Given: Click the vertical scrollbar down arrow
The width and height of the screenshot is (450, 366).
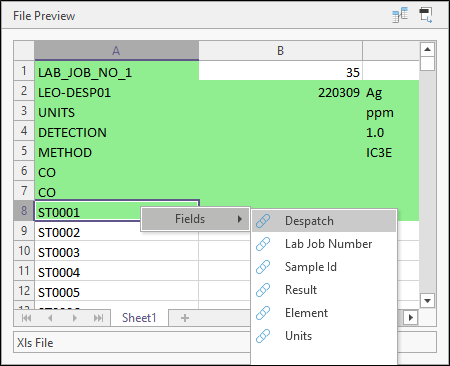Looking at the screenshot, I should (427, 301).
